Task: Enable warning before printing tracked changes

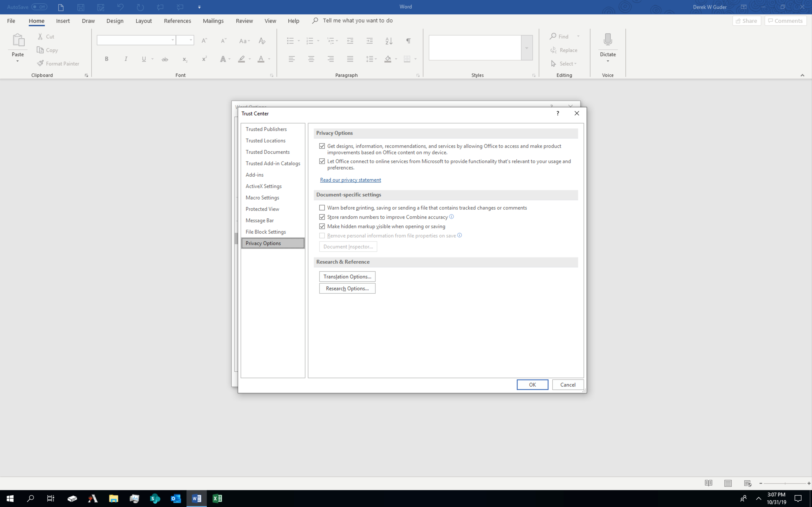Action: pyautogui.click(x=322, y=208)
